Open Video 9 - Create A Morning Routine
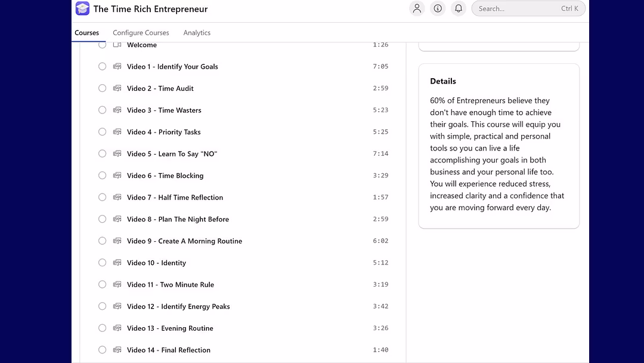The image size is (644, 363). pyautogui.click(x=184, y=241)
